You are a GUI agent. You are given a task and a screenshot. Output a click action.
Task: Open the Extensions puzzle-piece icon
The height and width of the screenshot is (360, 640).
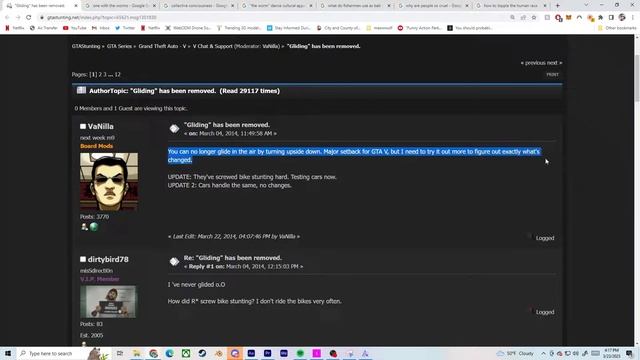coord(600,18)
